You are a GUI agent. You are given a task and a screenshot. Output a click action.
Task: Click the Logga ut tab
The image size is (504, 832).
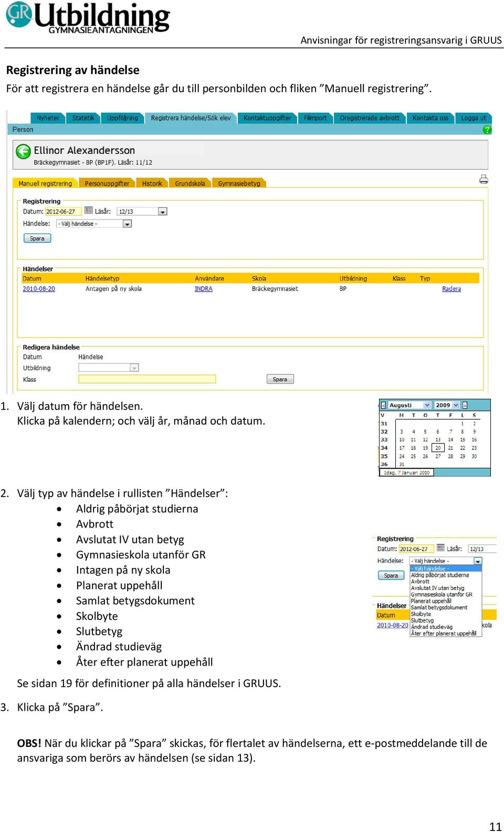click(x=474, y=118)
